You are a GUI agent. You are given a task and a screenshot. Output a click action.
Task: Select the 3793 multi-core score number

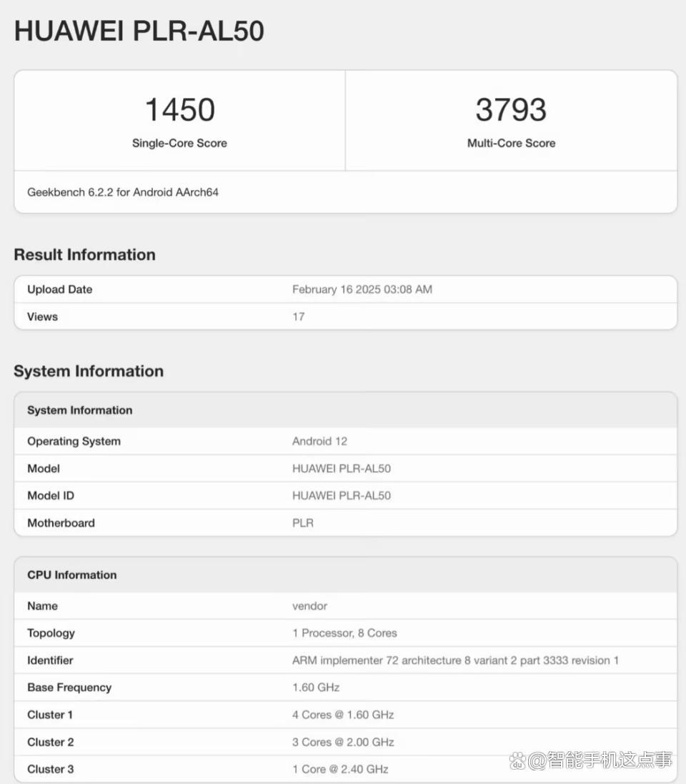click(511, 109)
